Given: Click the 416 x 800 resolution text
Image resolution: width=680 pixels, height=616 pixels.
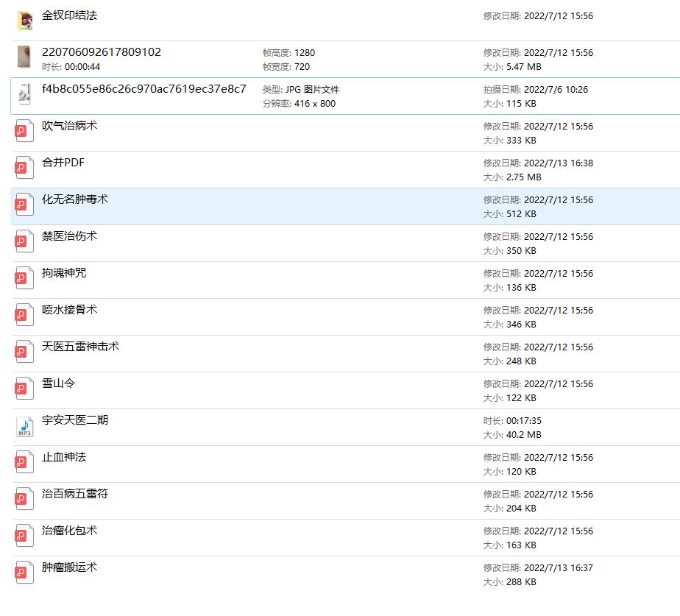Looking at the screenshot, I should [315, 104].
